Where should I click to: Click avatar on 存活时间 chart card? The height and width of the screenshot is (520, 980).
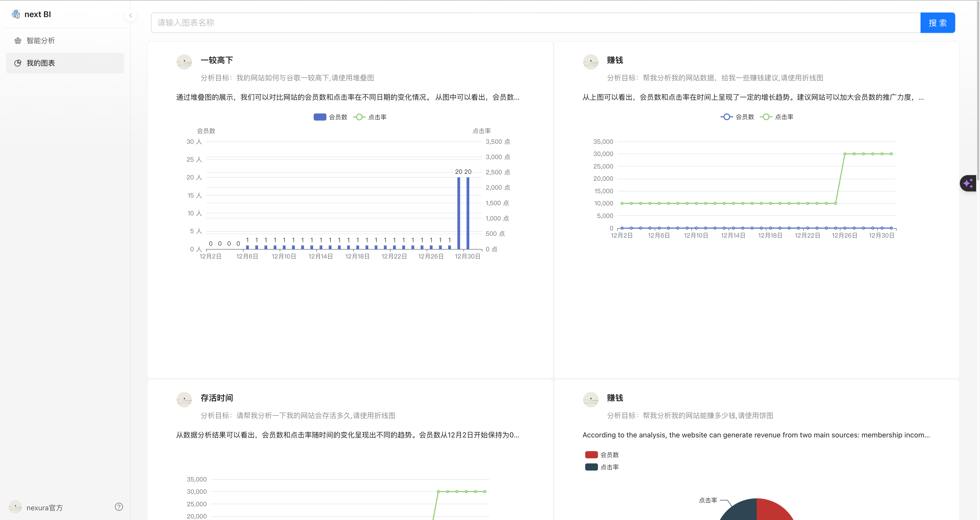[184, 399]
